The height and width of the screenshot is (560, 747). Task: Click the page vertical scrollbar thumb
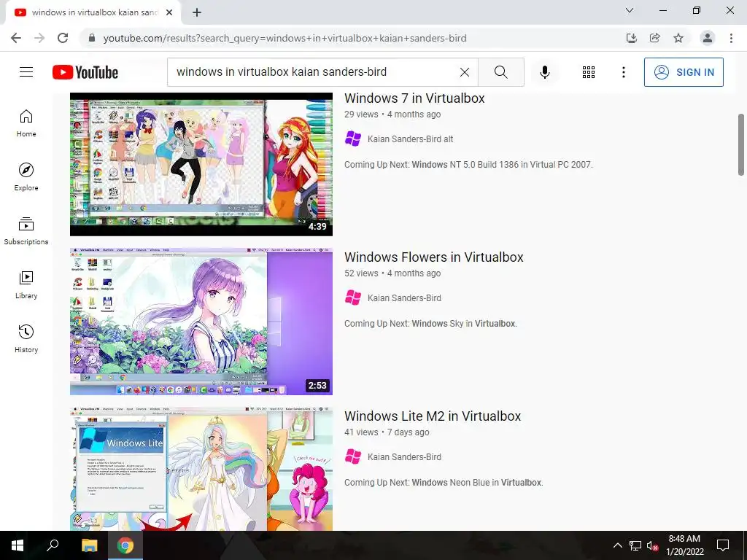(741, 145)
